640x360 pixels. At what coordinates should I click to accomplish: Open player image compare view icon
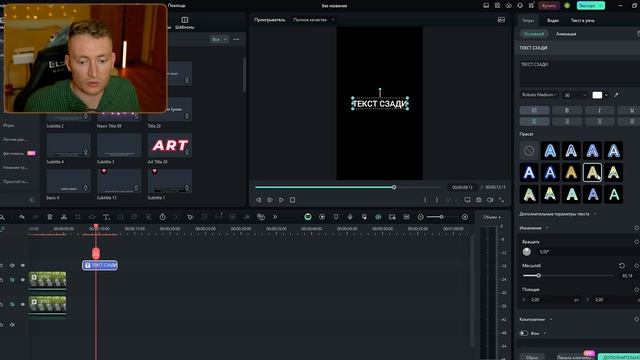pos(501,20)
